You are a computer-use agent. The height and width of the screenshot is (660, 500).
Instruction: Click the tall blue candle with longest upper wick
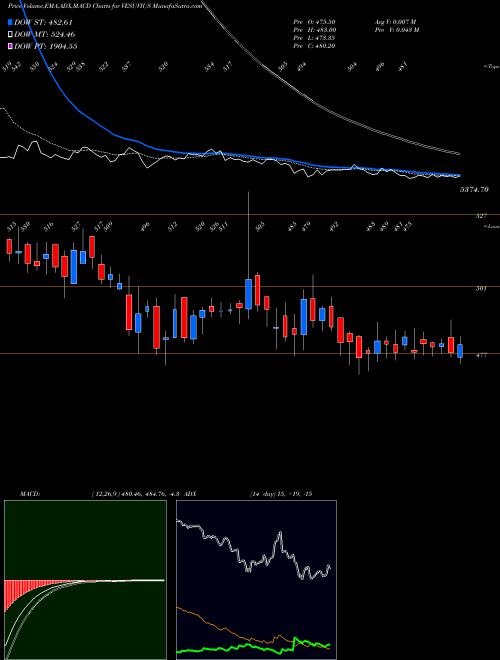(248, 294)
